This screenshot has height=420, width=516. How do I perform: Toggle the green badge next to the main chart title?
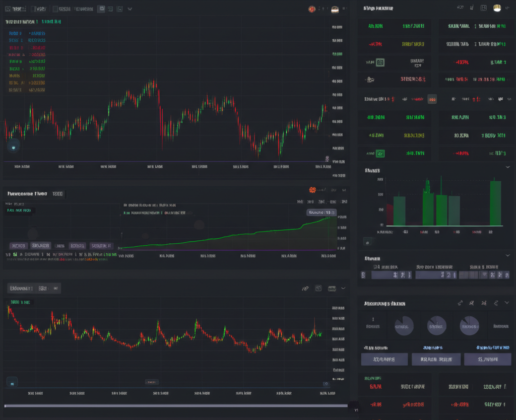coord(54,21)
